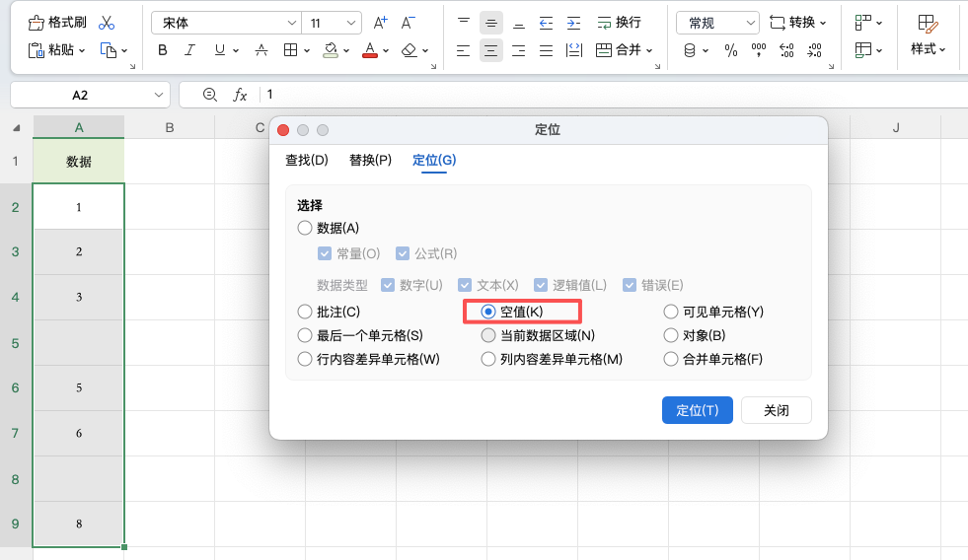Screen dimensions: 968x560
Task: Open the 宋体 font name dropdown
Action: coord(292,23)
